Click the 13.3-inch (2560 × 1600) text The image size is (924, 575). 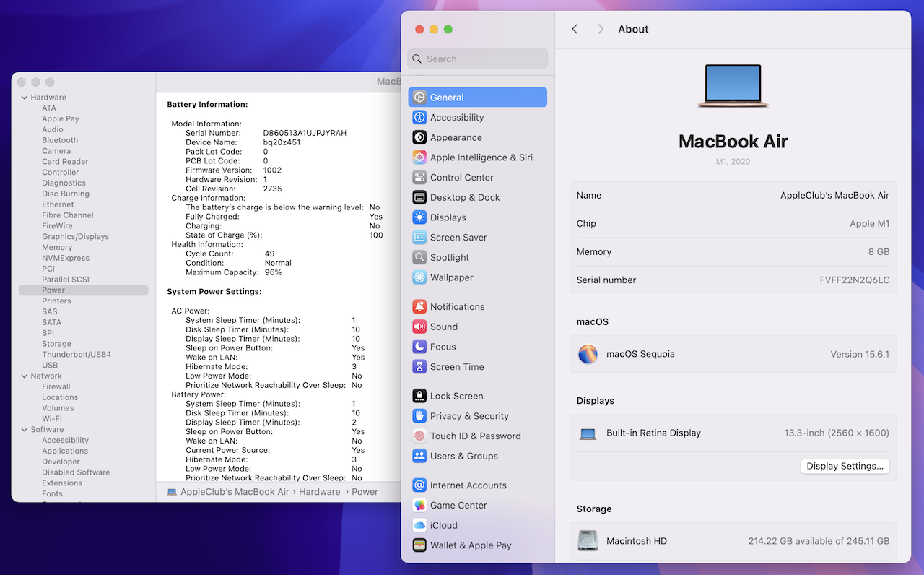click(837, 433)
